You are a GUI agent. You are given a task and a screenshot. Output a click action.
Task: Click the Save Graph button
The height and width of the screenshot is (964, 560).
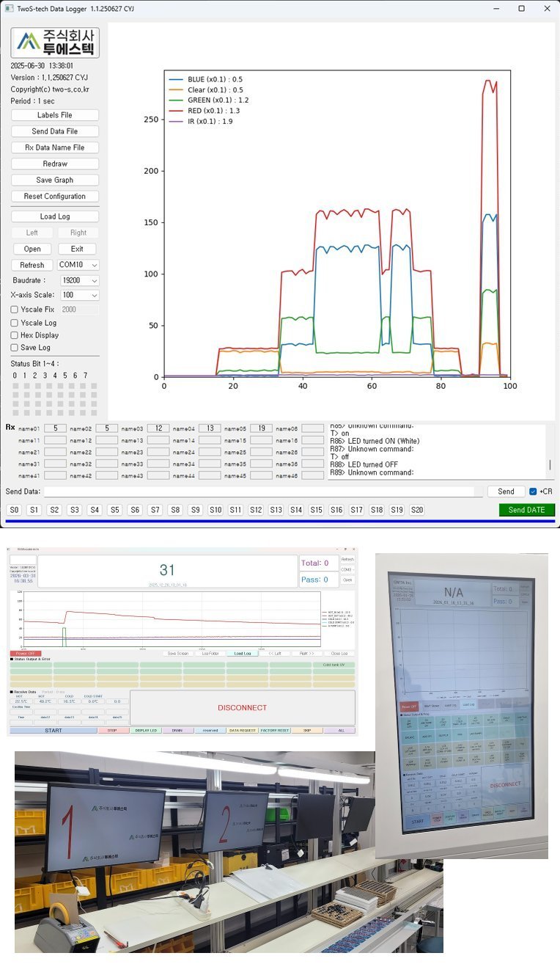tap(55, 180)
